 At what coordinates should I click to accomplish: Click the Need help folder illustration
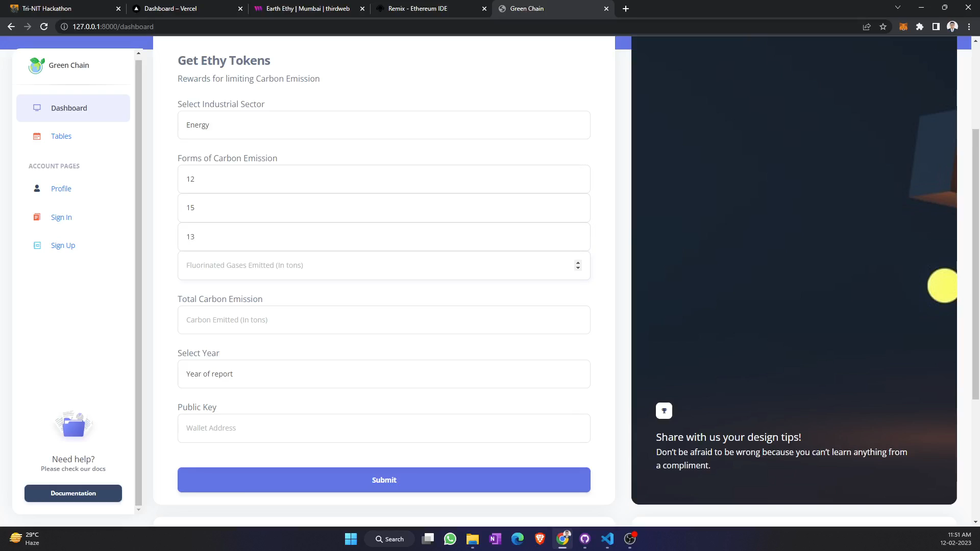(73, 425)
